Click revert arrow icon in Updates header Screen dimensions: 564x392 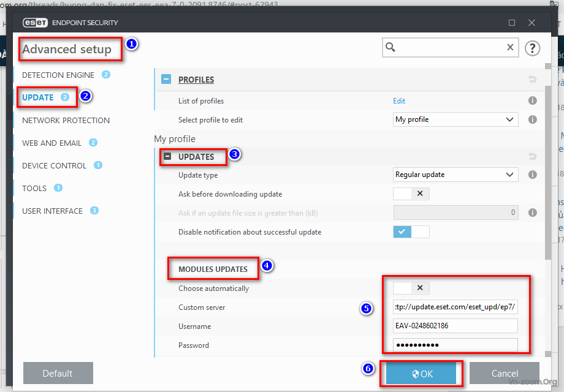[532, 157]
